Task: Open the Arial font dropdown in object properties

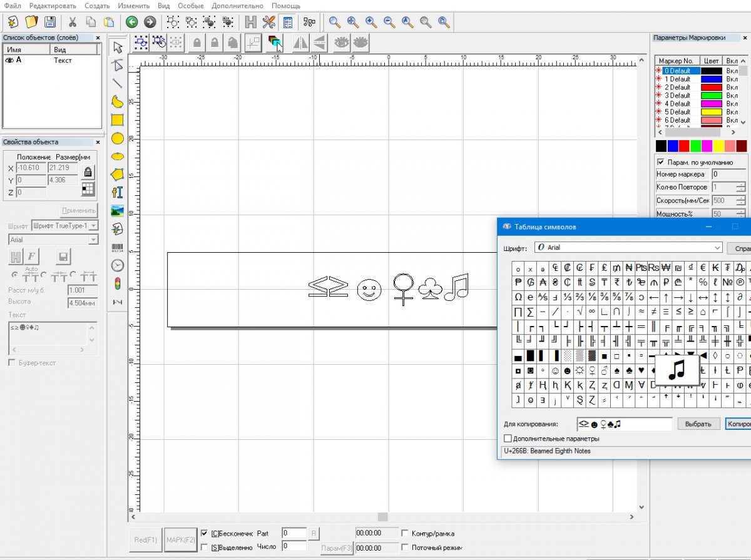Action: (x=93, y=240)
